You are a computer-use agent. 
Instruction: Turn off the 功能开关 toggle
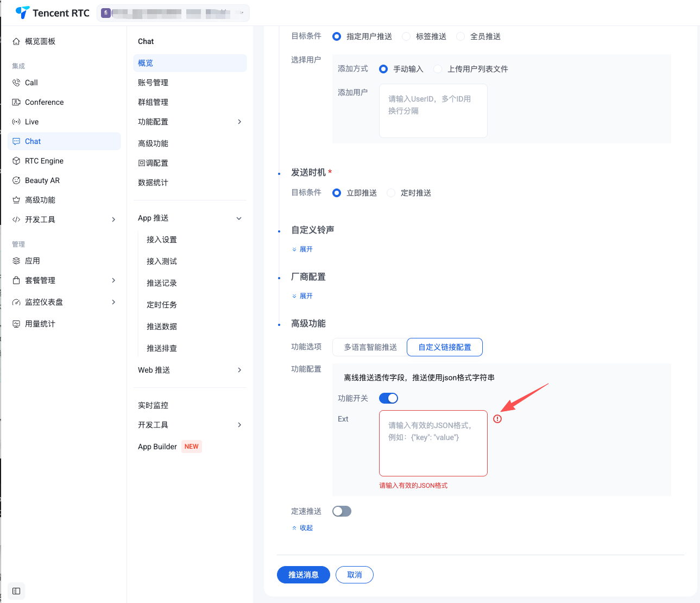[x=388, y=398]
